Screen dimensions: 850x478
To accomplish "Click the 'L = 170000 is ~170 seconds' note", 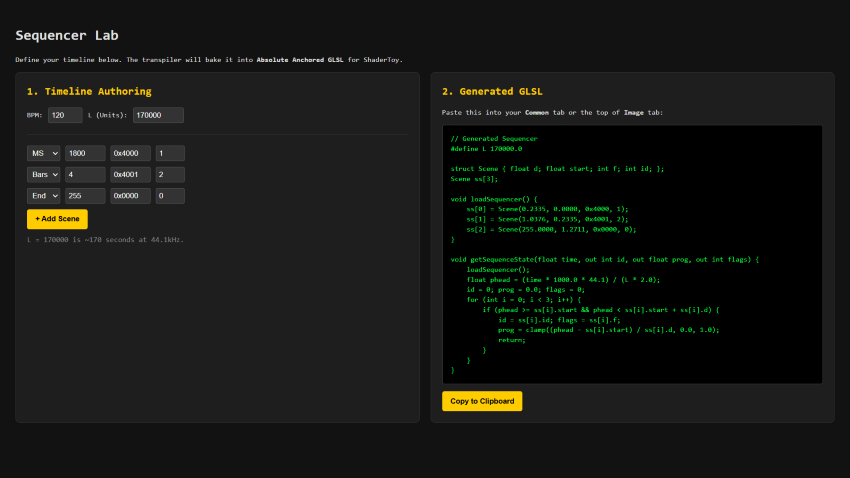I will tap(106, 240).
